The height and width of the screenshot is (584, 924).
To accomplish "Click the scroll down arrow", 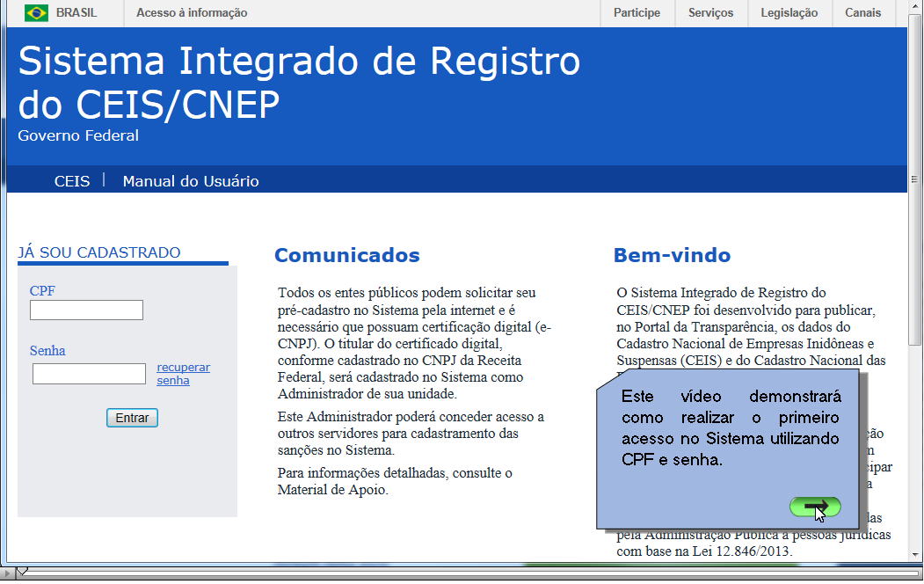I will click(x=914, y=555).
